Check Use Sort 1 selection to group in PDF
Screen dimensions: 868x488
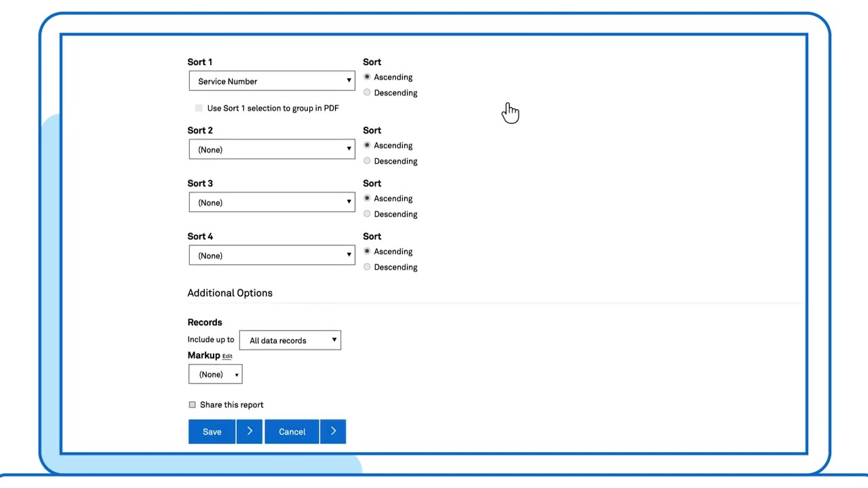[x=199, y=108]
